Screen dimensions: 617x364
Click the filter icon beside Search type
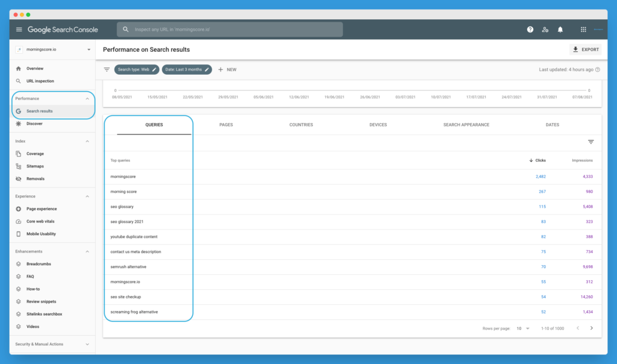click(x=107, y=70)
